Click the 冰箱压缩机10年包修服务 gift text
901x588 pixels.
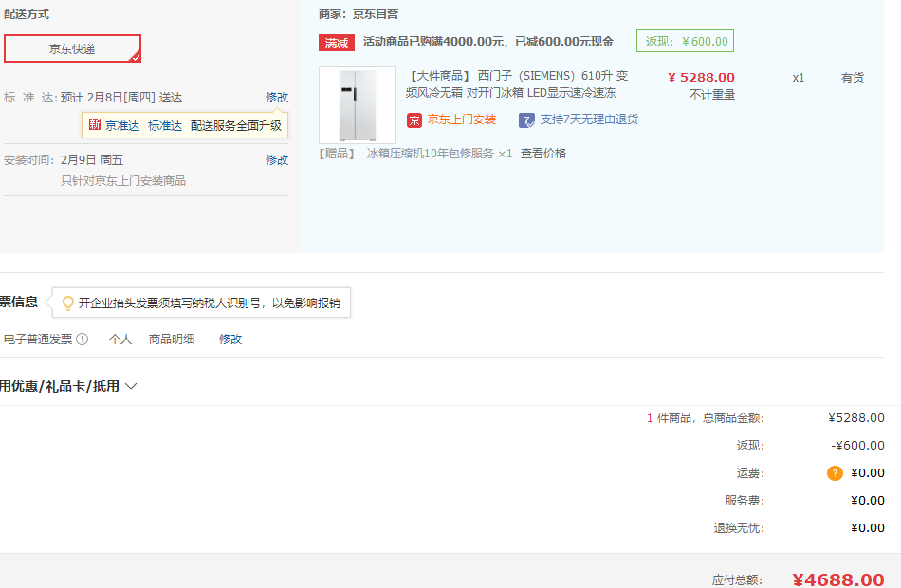pyautogui.click(x=431, y=154)
